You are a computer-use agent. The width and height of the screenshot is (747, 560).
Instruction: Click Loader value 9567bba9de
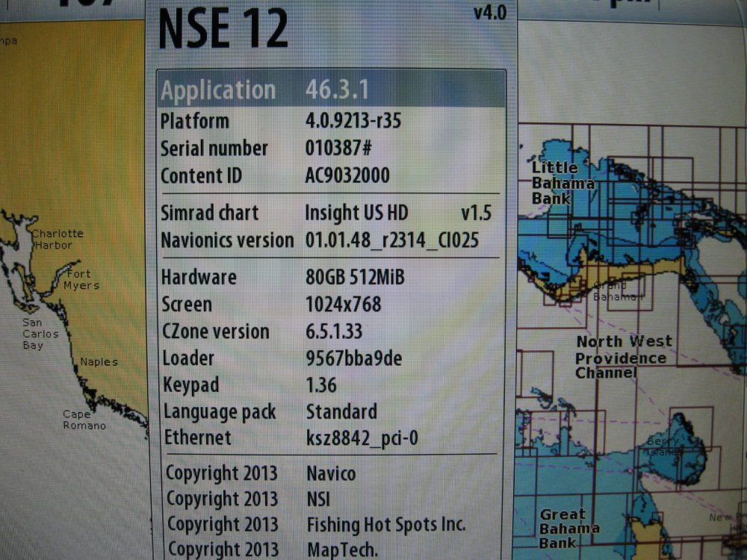354,358
